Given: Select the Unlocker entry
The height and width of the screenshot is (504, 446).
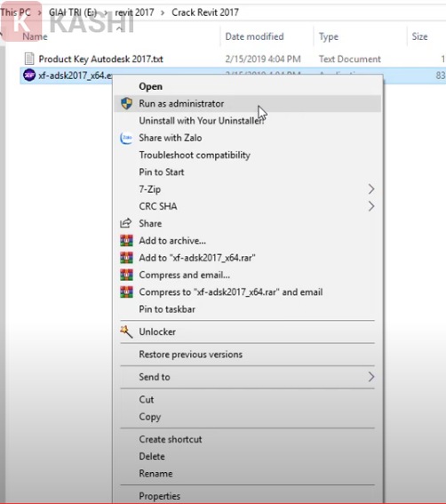Looking at the screenshot, I should (157, 332).
